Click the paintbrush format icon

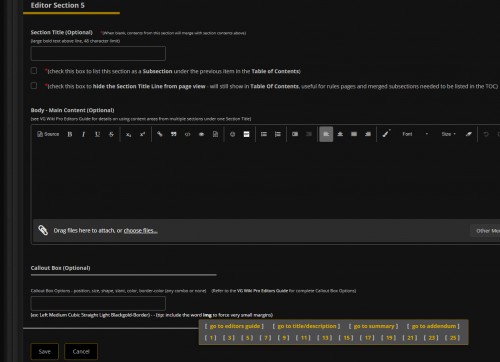tap(386, 134)
